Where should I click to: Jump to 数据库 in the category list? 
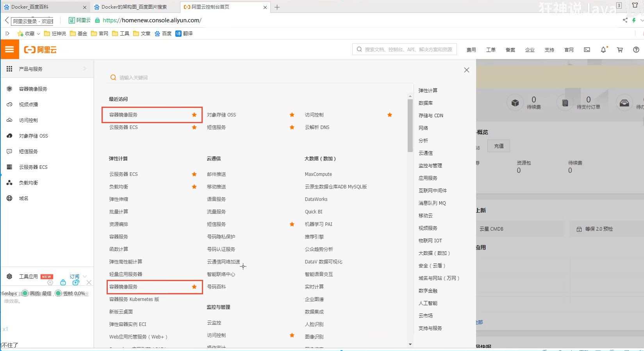click(426, 103)
